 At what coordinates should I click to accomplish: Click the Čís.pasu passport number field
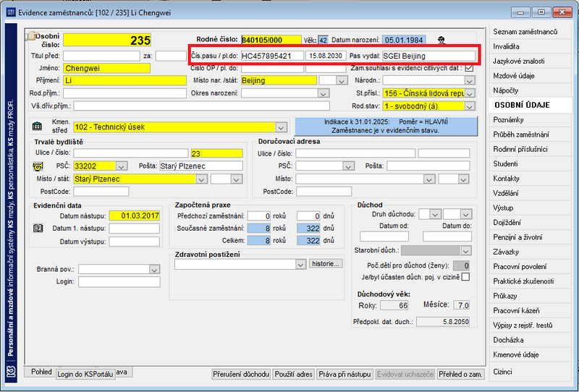[272, 56]
